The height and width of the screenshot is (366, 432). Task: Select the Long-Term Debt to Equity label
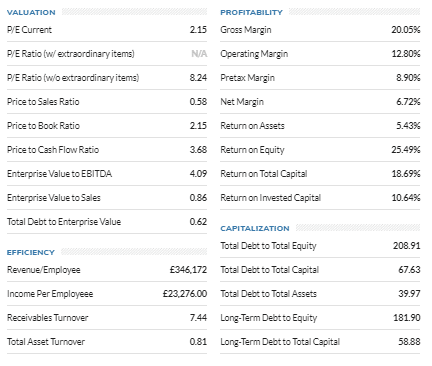[269, 318]
